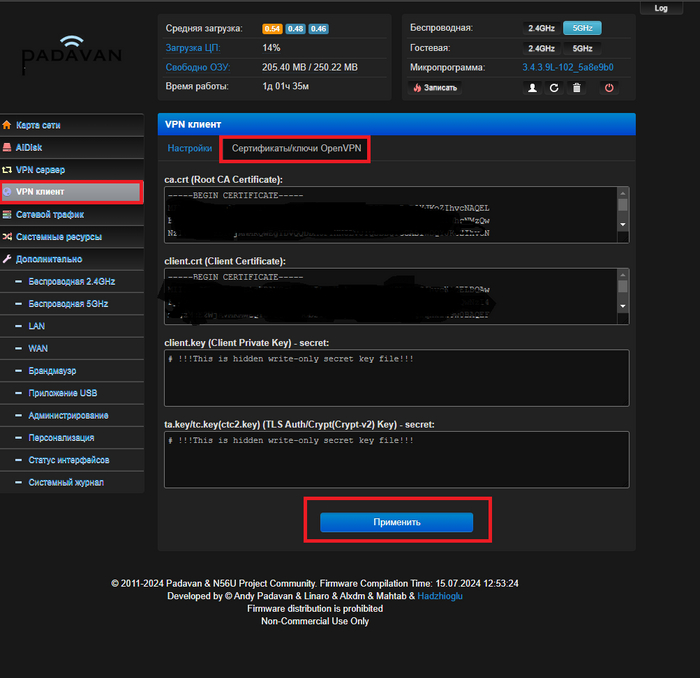The image size is (700, 678).
Task: Toggle wireless 5GHz radio button
Action: pyautogui.click(x=581, y=29)
